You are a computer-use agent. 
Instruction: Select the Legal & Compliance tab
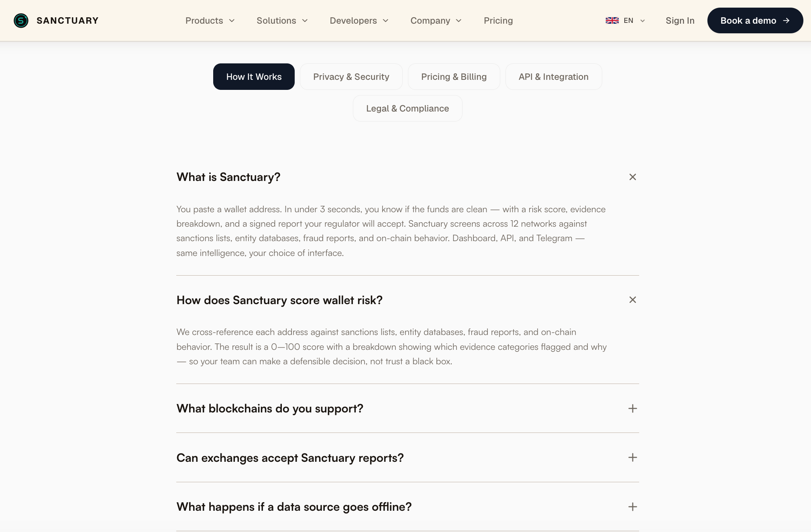(x=408, y=108)
